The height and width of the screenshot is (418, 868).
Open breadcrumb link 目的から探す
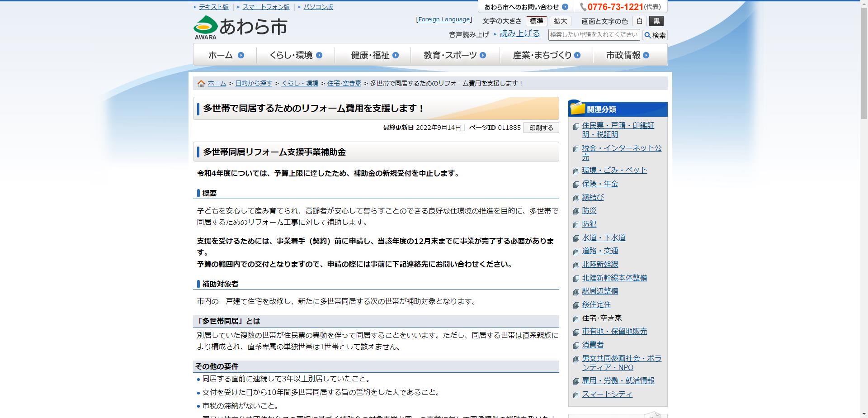coord(254,83)
